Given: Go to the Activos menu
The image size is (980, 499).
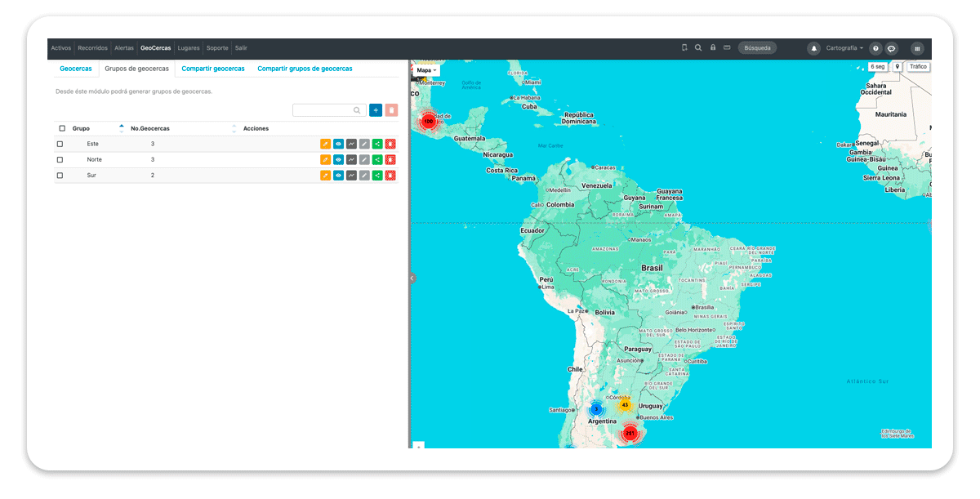Looking at the screenshot, I should (61, 48).
